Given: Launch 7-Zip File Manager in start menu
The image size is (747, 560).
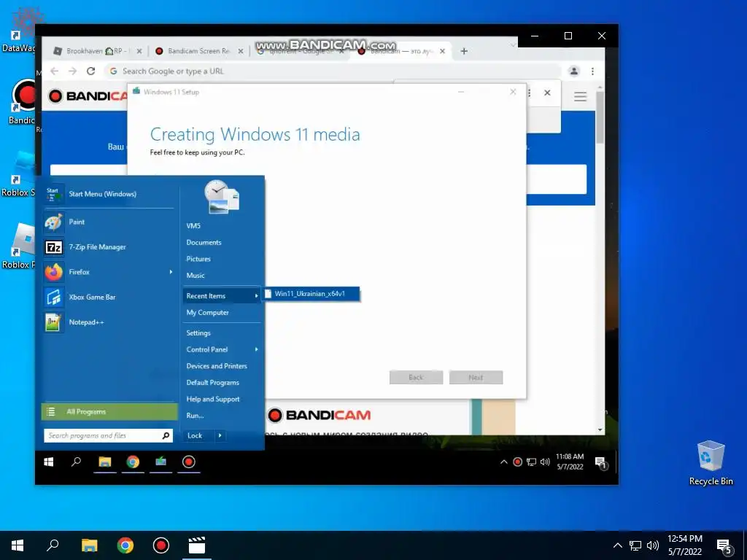Looking at the screenshot, I should pyautogui.click(x=109, y=247).
